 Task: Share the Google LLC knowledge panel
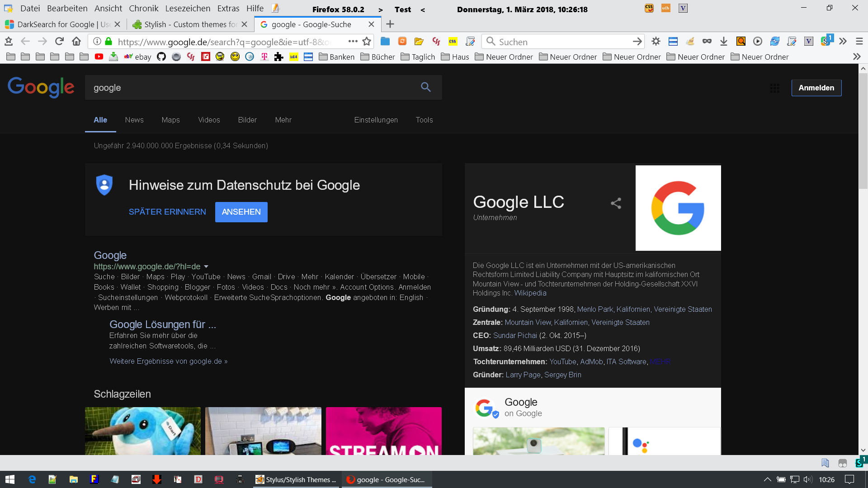(616, 203)
